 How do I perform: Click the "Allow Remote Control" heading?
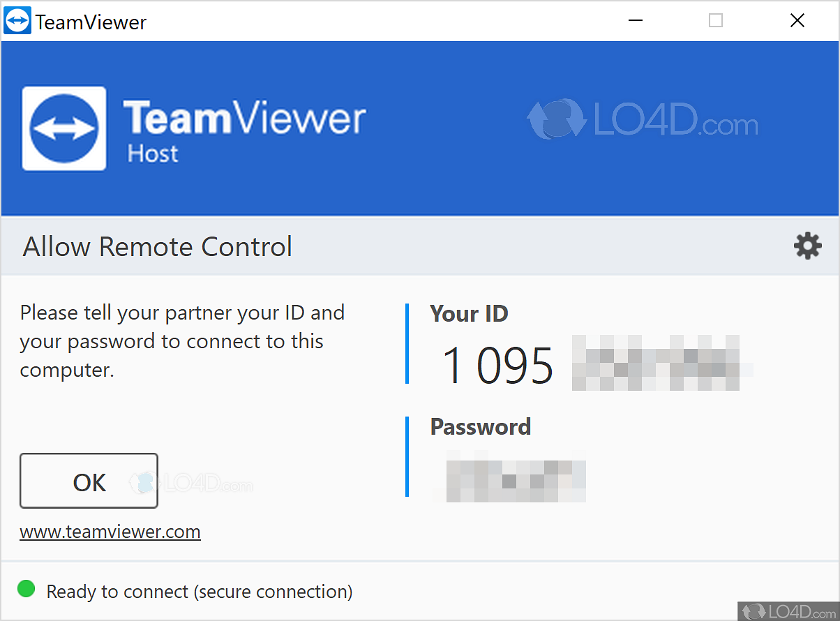pos(158,247)
